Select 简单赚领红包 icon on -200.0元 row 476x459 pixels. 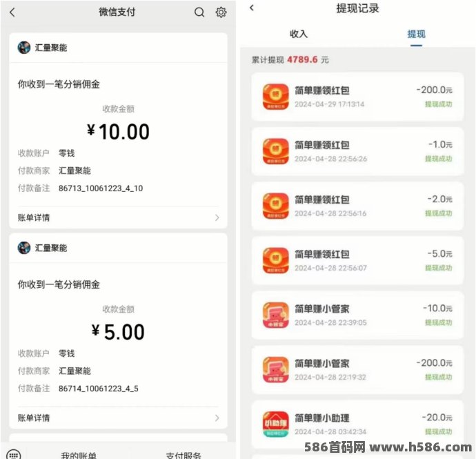click(276, 97)
